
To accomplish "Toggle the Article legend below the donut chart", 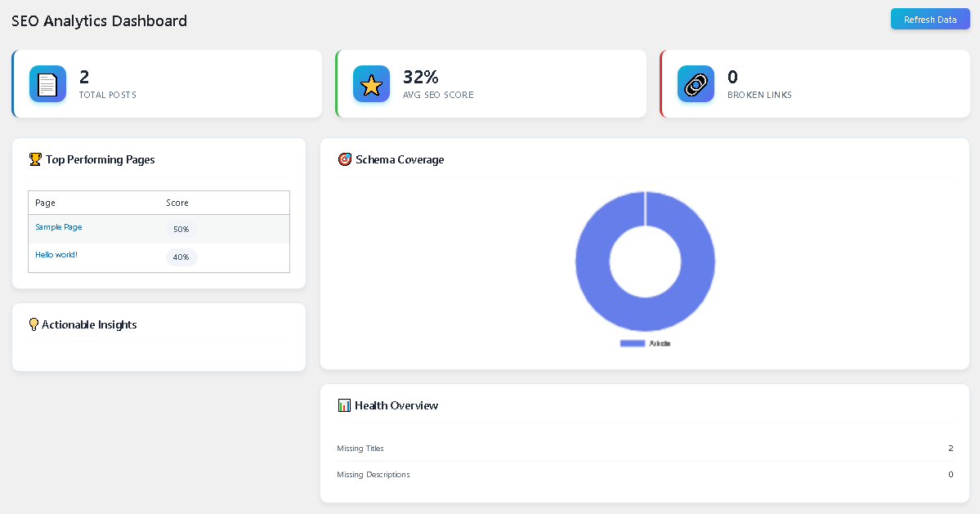I will [x=646, y=342].
